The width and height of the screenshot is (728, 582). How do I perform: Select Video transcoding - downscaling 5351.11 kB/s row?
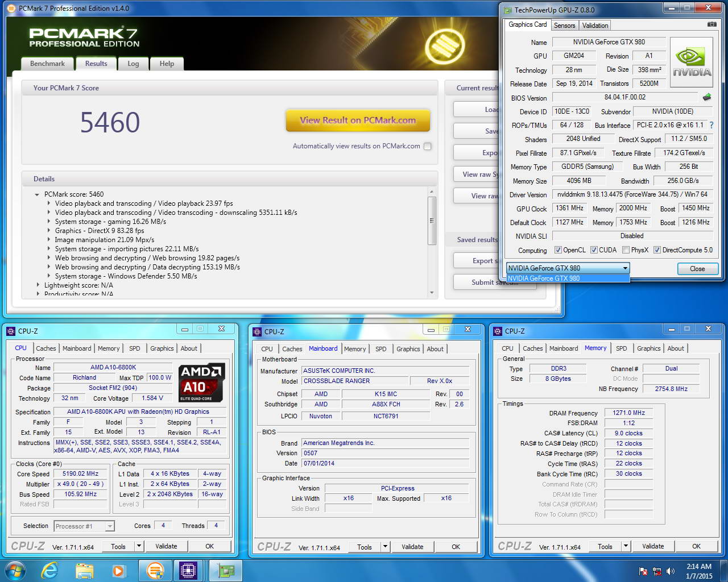click(176, 213)
